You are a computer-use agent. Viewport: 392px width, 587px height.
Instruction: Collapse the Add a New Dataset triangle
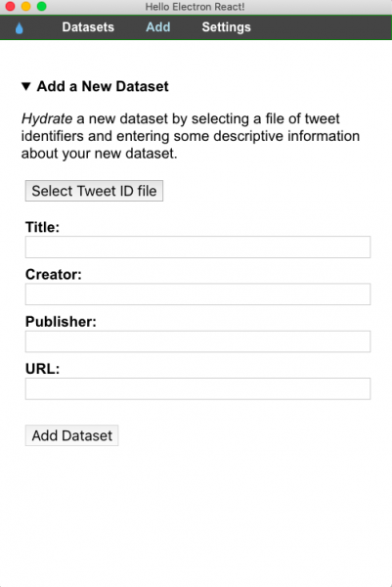[25, 86]
